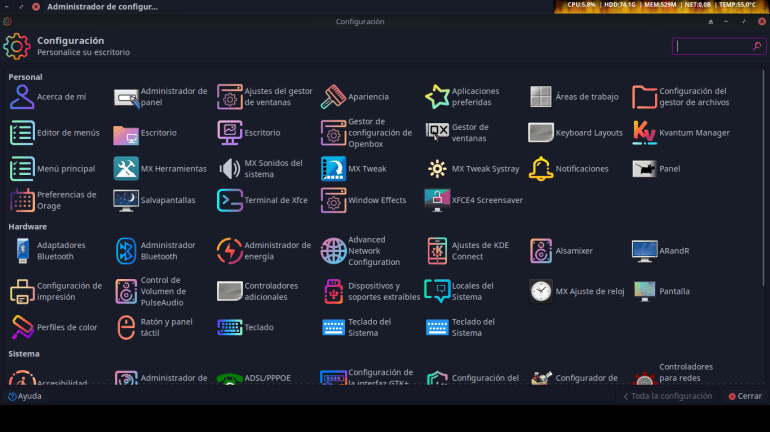Open ARandR display tool
770x432 pixels.
[644, 251]
